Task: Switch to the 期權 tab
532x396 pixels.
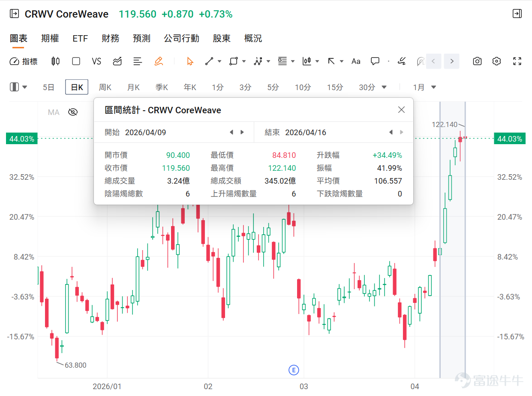Action: (x=50, y=38)
